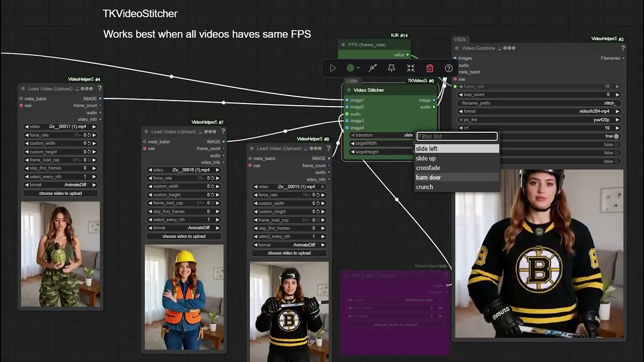Click IMAGE output port of Load Video #4

pyautogui.click(x=100, y=99)
